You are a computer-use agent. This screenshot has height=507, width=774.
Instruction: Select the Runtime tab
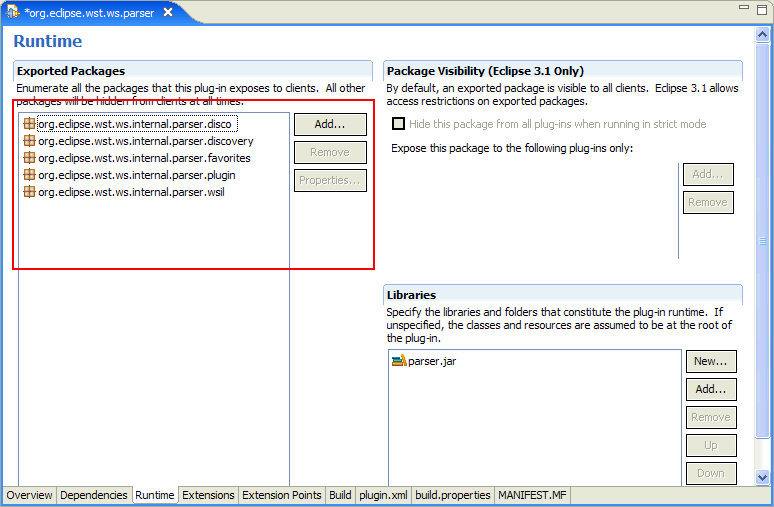coord(155,495)
